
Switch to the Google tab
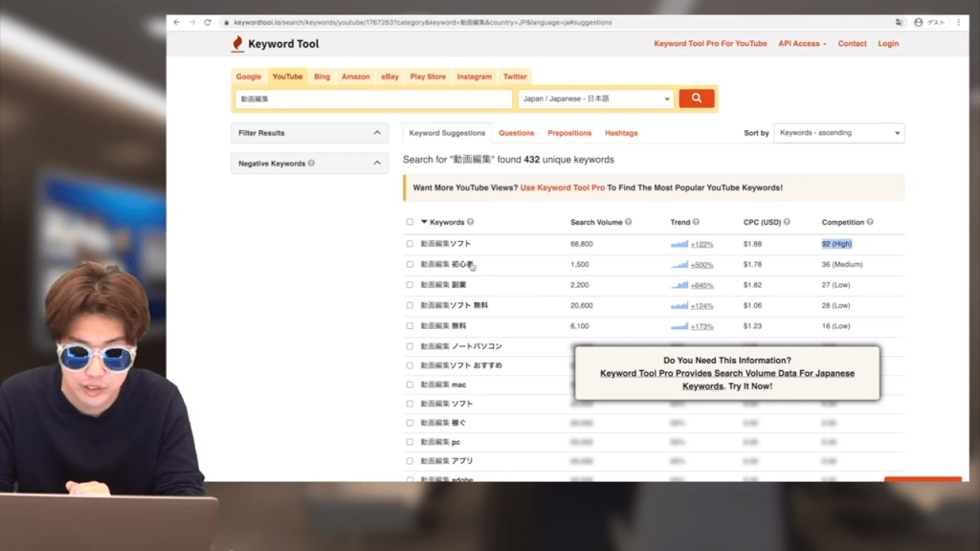248,77
